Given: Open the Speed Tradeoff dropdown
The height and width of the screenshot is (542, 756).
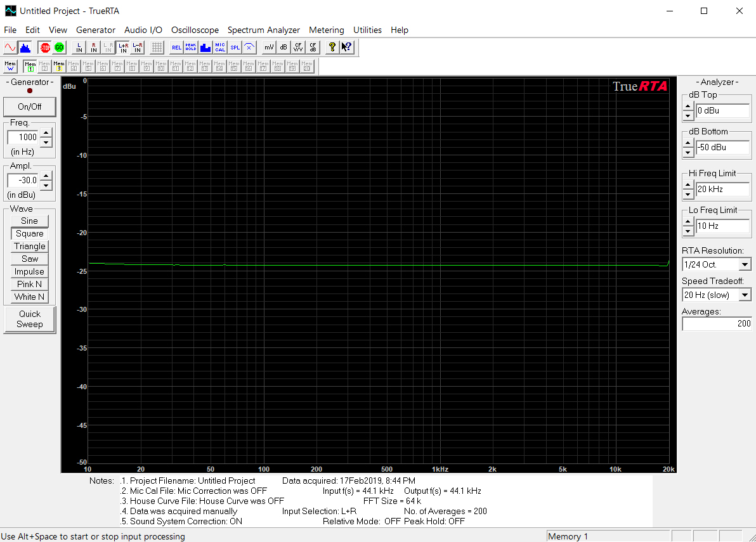Looking at the screenshot, I should coord(745,295).
